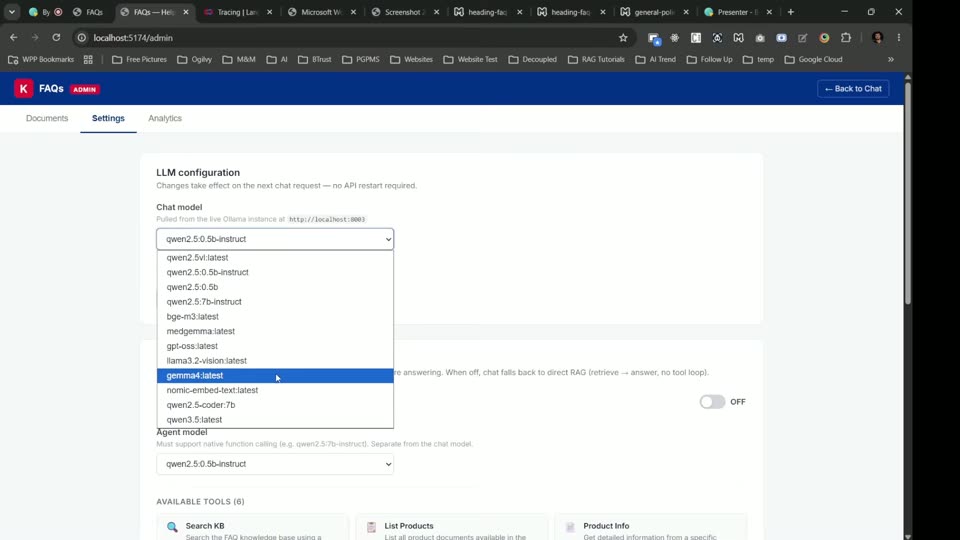960x540 pixels.
Task: Open AI Trend bookmark folder
Action: click(656, 59)
